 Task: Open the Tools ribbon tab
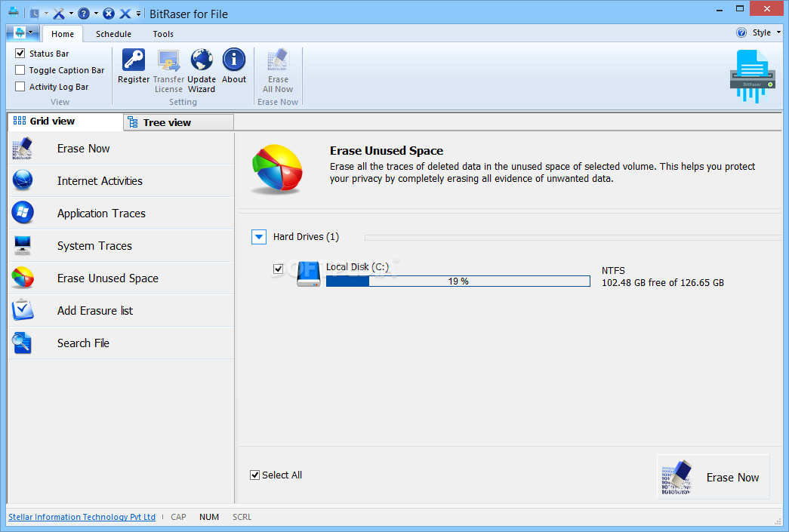point(163,34)
